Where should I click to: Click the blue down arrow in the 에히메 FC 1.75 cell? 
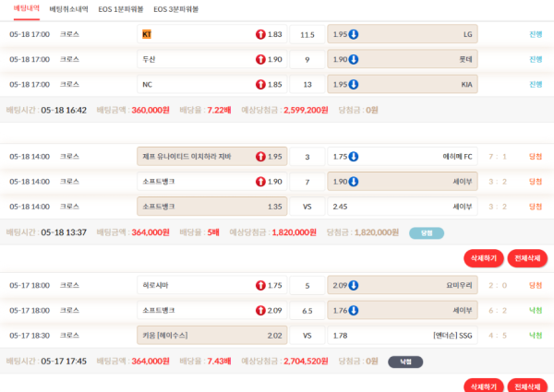354,156
